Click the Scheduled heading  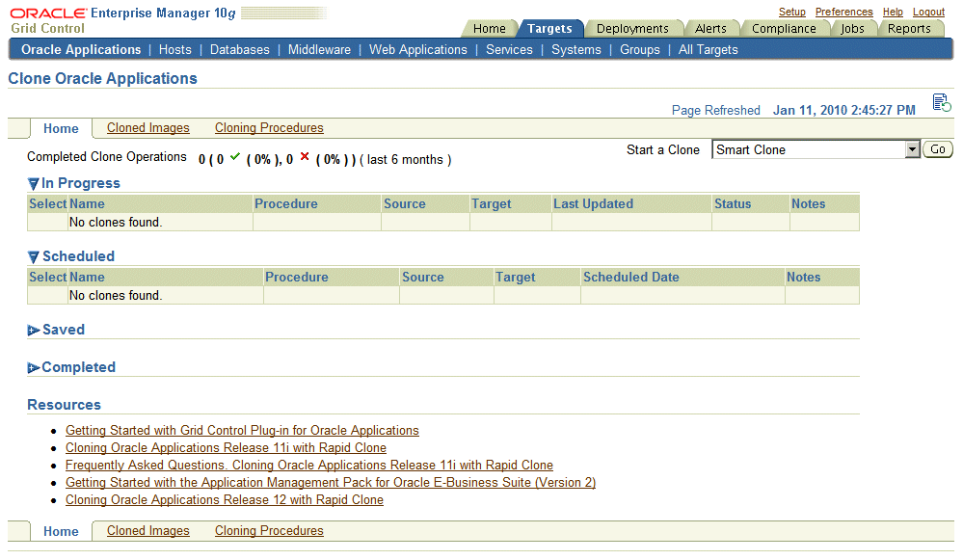[x=79, y=256]
